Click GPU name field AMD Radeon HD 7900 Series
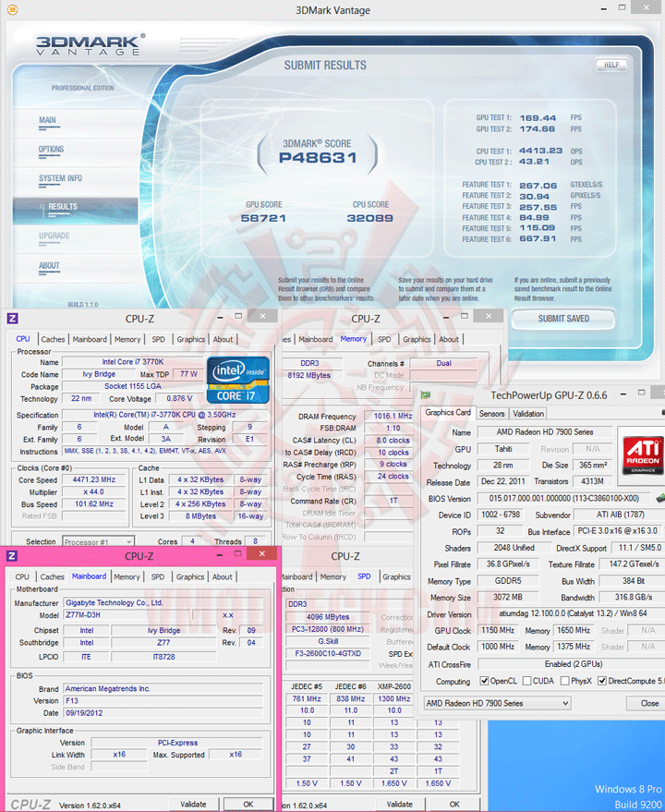The image size is (665, 812). point(545,432)
